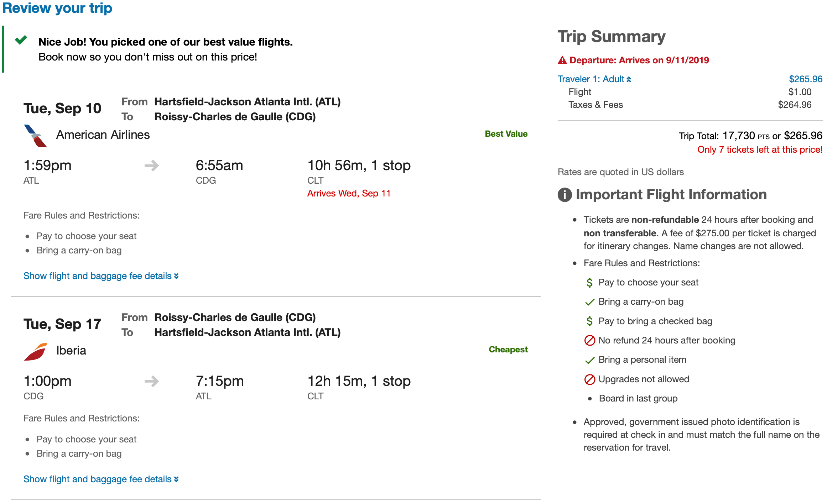Viewport: 827px width, 504px height.
Task: Click the dollar icon next to Pay to choose your seat
Action: pos(589,283)
